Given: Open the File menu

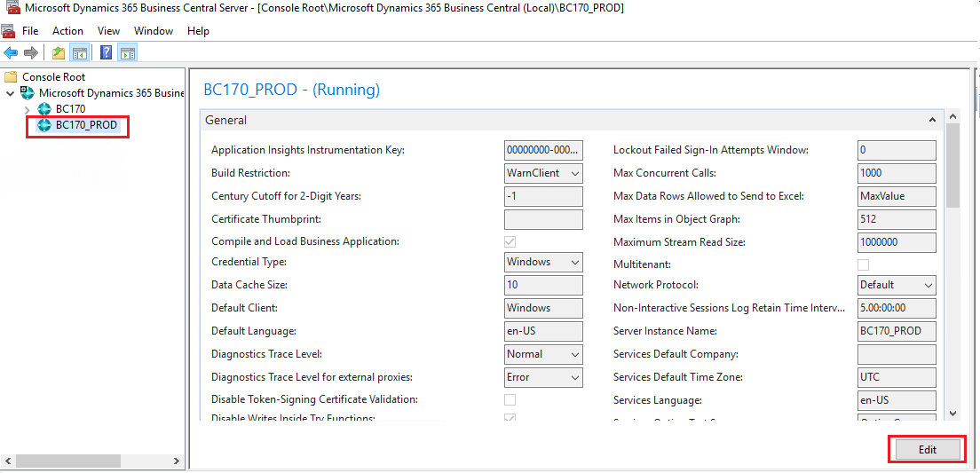Looking at the screenshot, I should [x=30, y=31].
